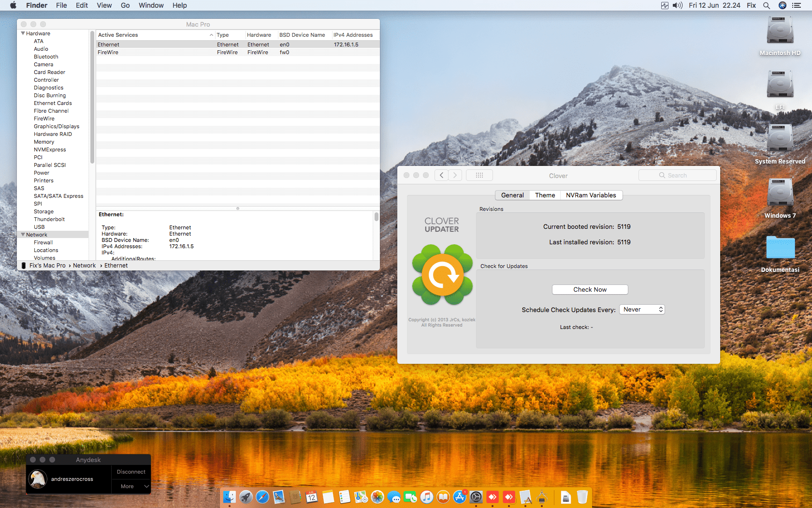Expand the More options in Anydesk window
This screenshot has height=508, width=812.
click(x=131, y=486)
